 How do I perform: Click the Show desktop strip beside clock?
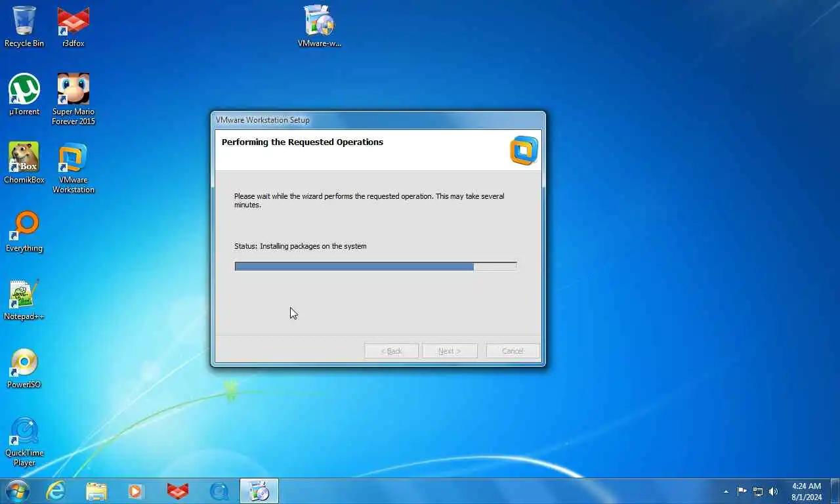click(x=835, y=492)
